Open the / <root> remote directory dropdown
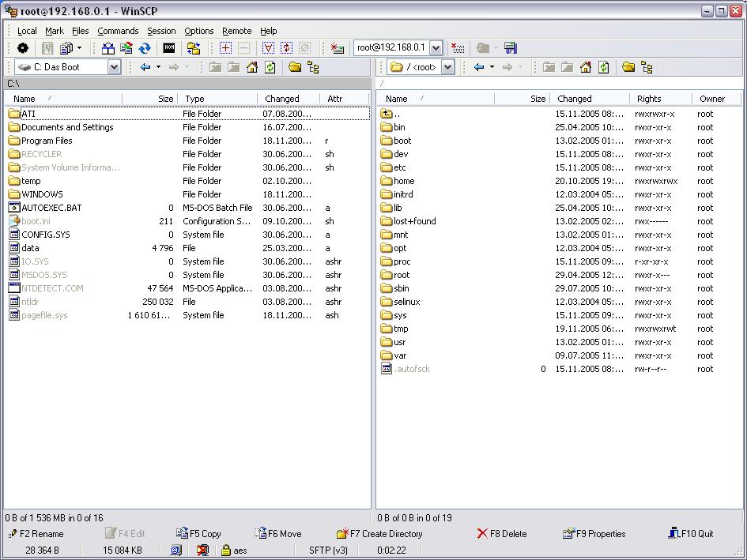This screenshot has height=560, width=747. (x=448, y=67)
